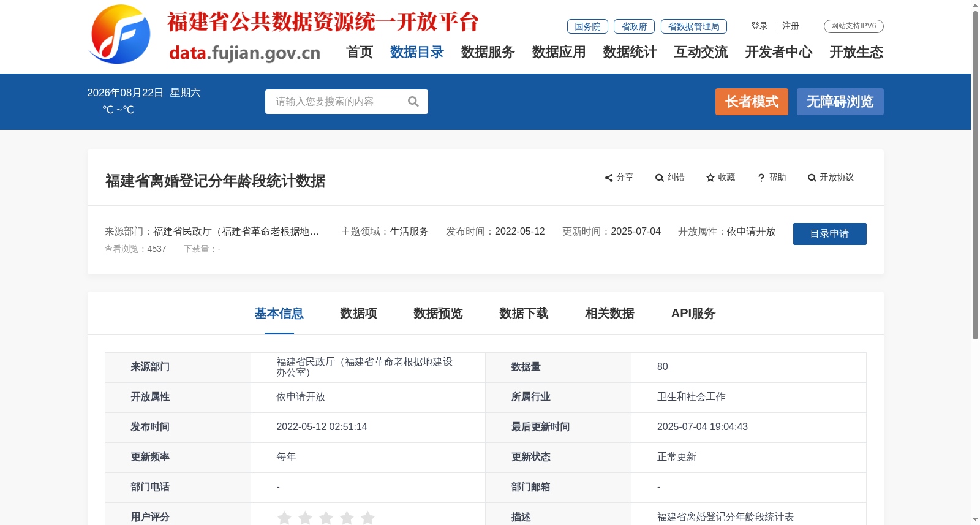The width and height of the screenshot is (980, 525).
Task: Switch to the 相关数据 tab
Action: [610, 314]
